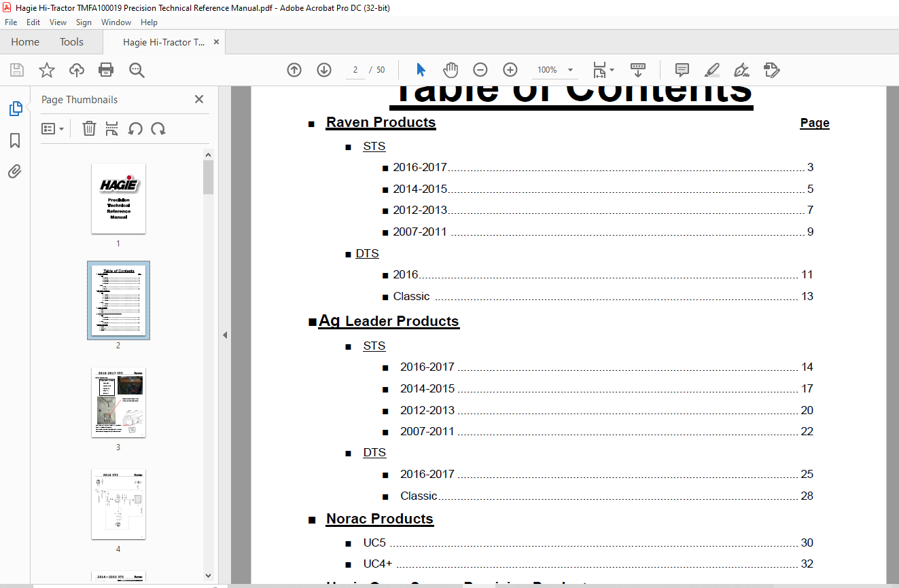
Task: Open the Help menu
Action: [149, 22]
